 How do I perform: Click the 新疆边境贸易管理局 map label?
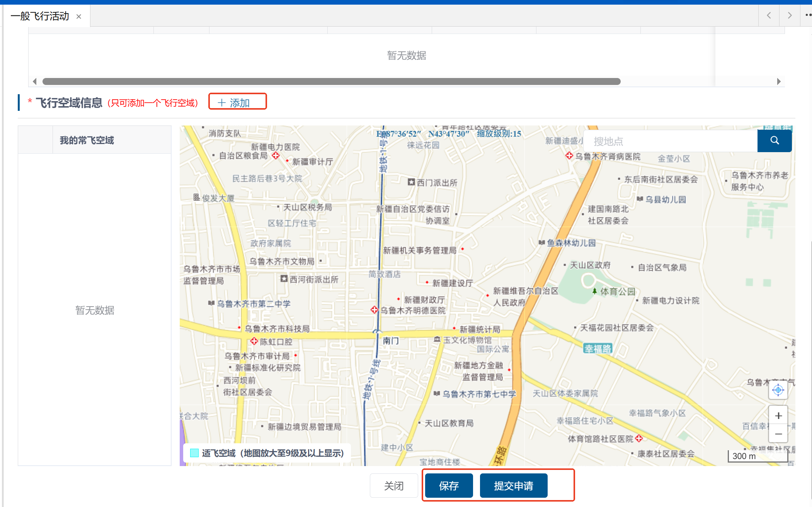304,426
